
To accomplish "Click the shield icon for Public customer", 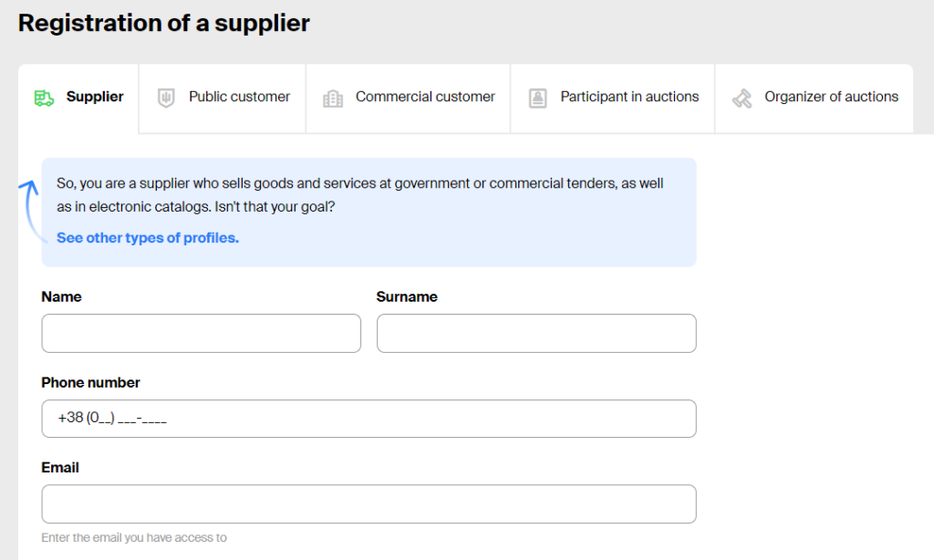I will (166, 98).
